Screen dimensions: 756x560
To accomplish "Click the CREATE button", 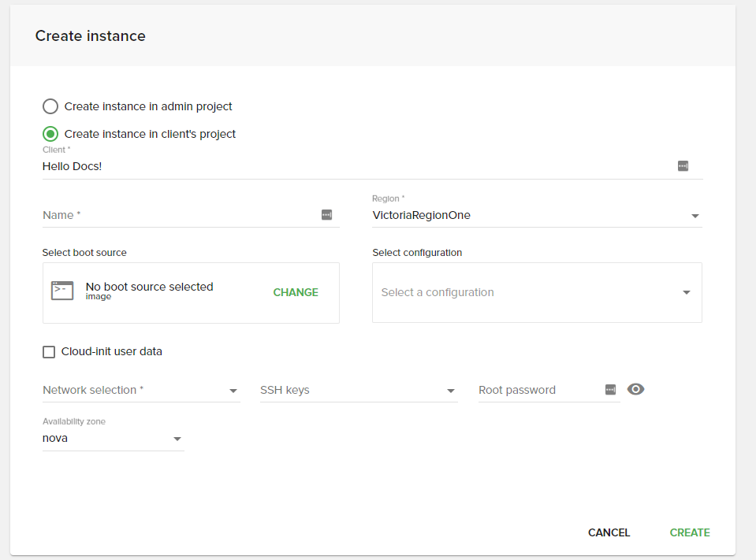I will (690, 532).
